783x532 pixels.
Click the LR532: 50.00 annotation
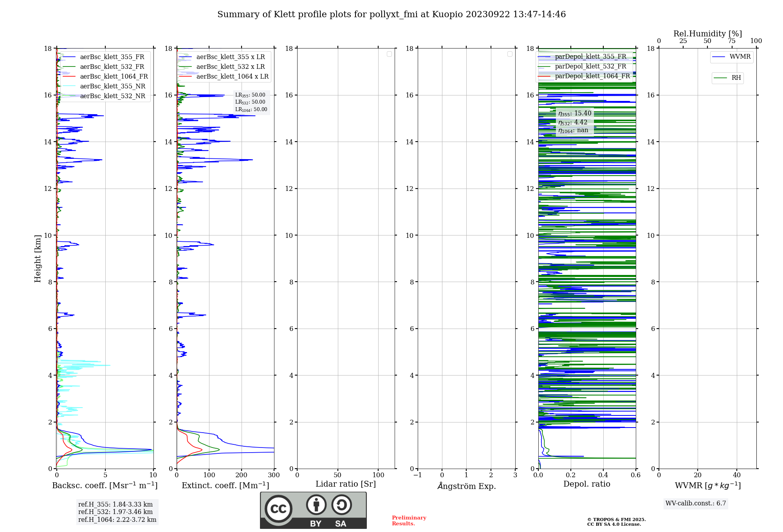[x=250, y=102]
